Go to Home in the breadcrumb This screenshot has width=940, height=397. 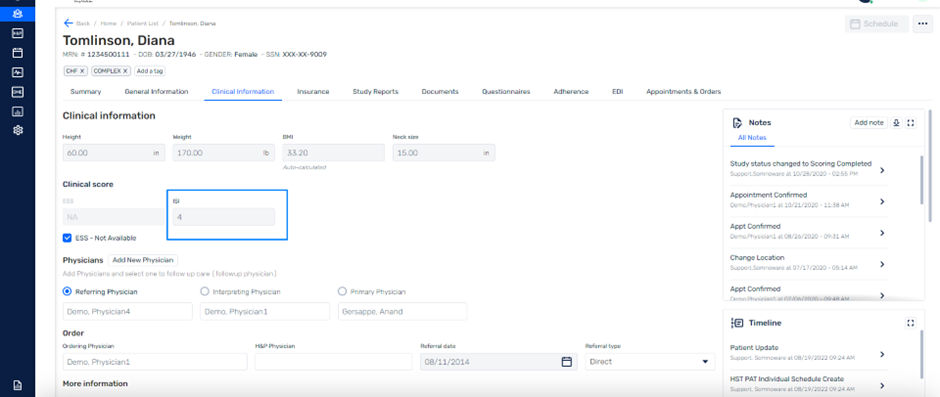tap(109, 23)
